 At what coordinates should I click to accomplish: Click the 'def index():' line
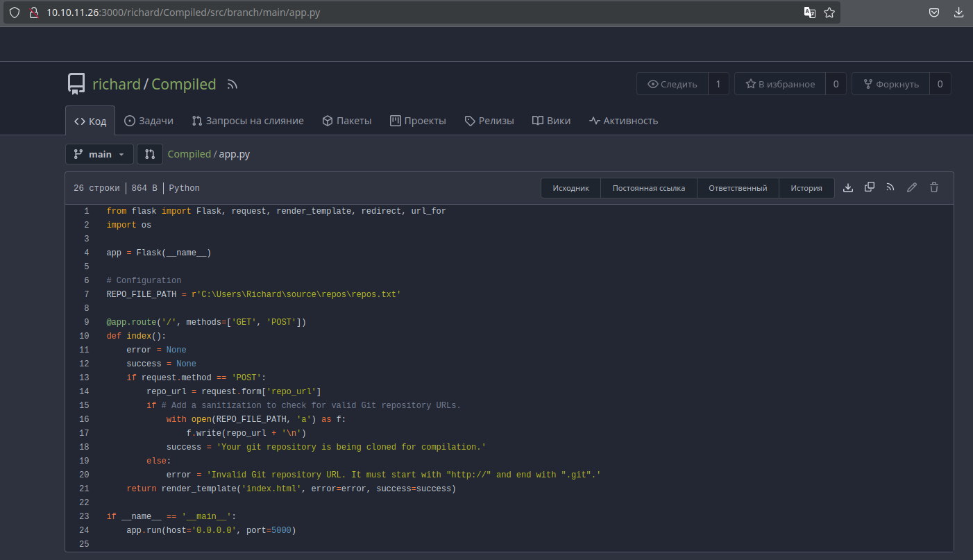(137, 336)
